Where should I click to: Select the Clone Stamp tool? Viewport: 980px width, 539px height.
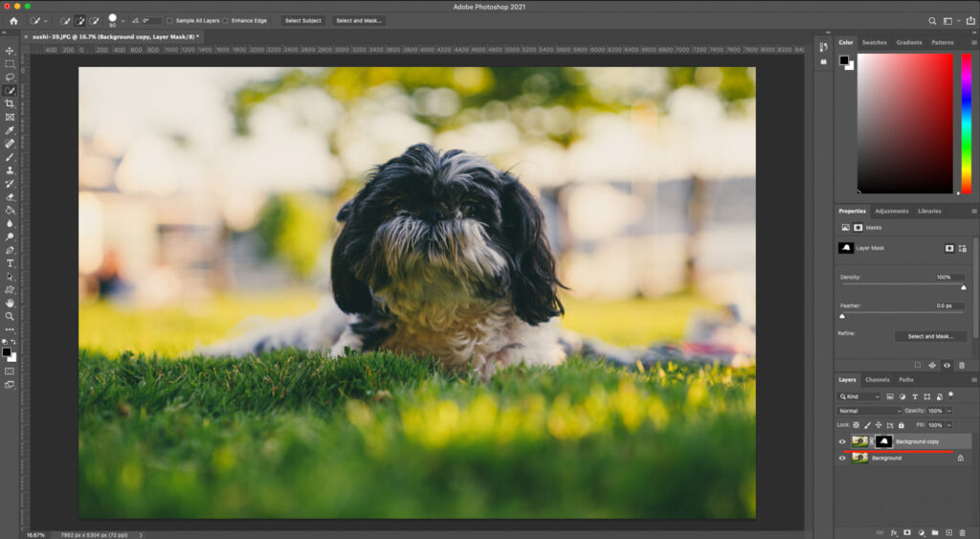tap(10, 170)
